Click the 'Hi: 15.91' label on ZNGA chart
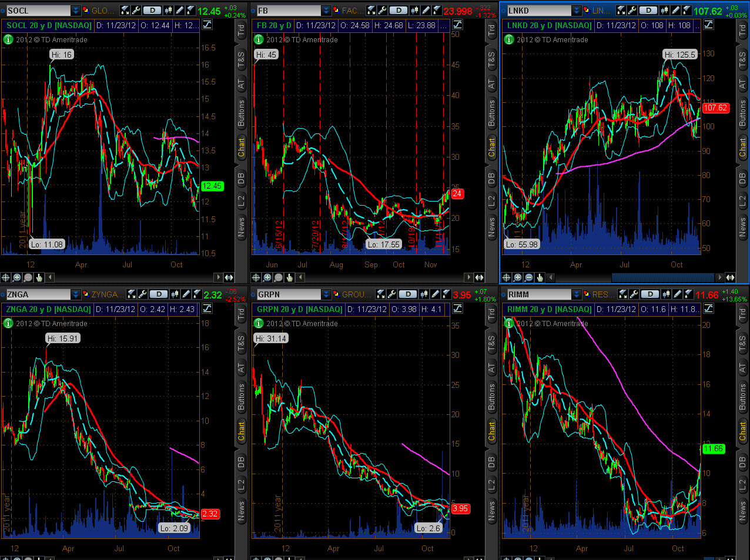 (x=63, y=338)
